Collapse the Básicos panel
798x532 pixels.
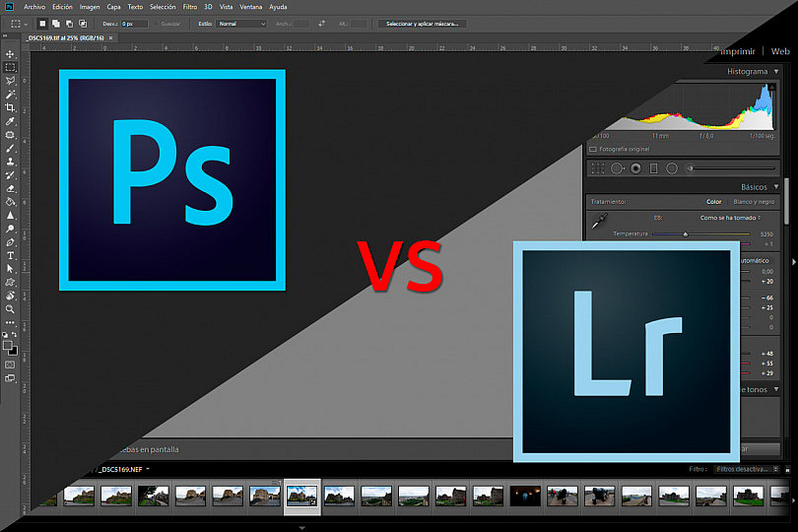[776, 187]
